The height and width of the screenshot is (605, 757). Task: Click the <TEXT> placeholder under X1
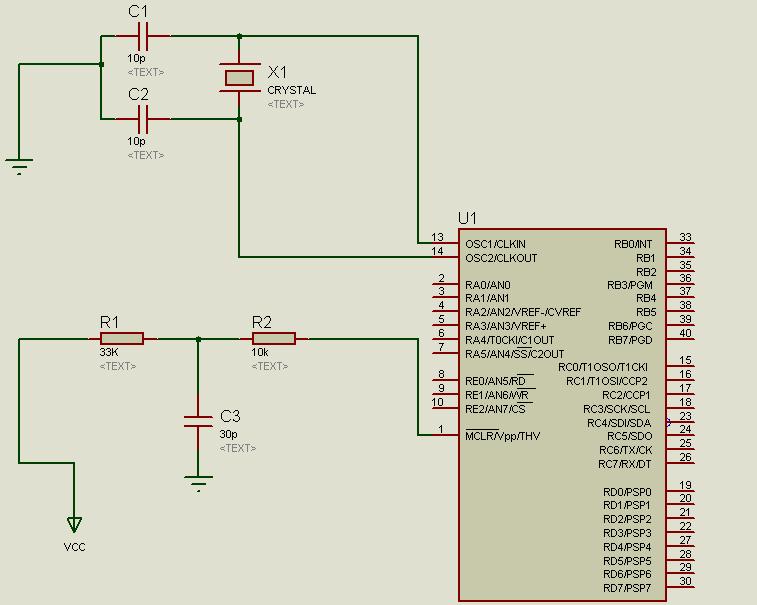pos(286,104)
